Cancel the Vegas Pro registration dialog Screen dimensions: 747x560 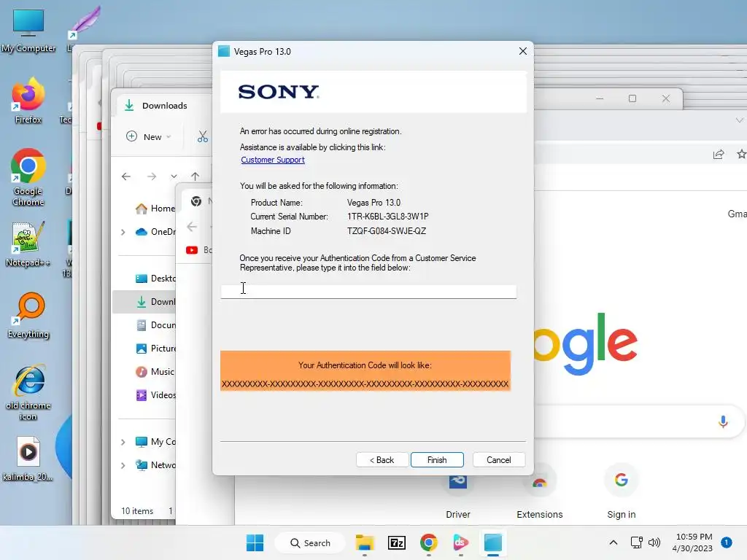click(x=499, y=460)
